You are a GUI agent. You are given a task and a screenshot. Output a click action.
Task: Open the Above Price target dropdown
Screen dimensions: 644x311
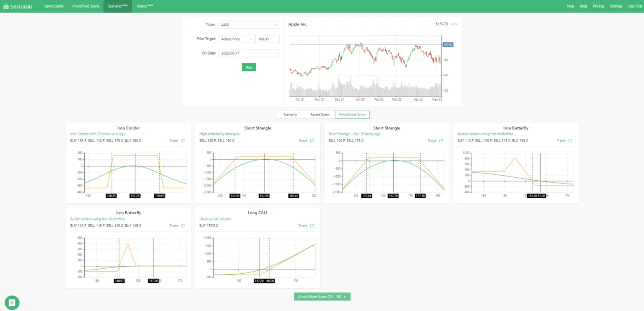pos(236,39)
